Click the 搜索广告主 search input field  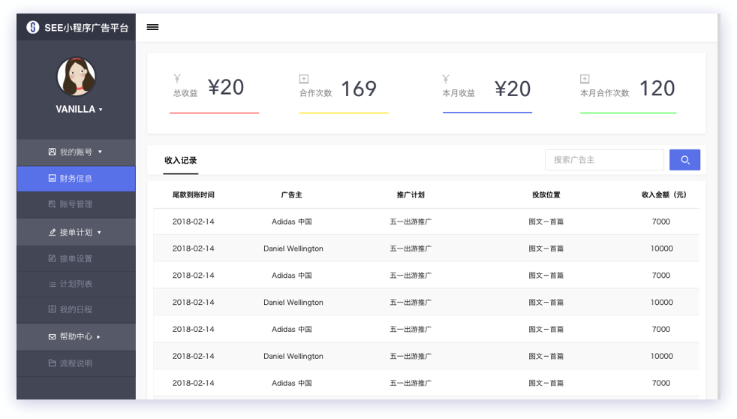tap(604, 160)
